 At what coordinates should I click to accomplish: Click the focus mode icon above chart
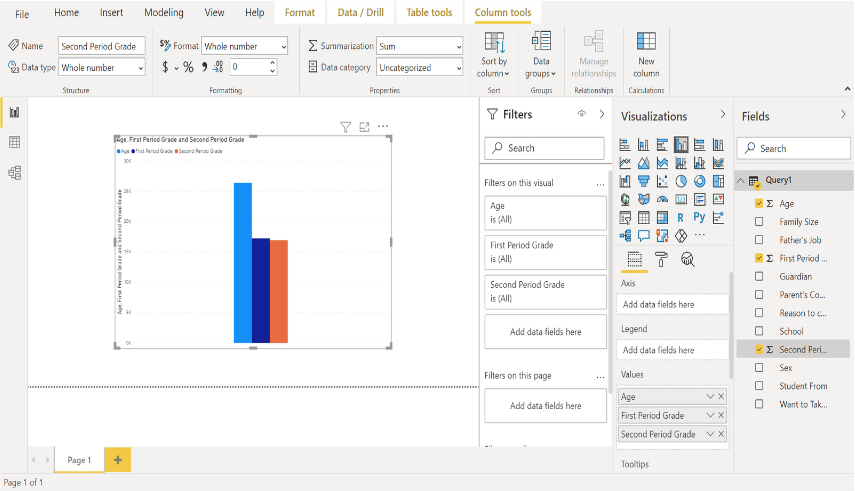pos(364,127)
